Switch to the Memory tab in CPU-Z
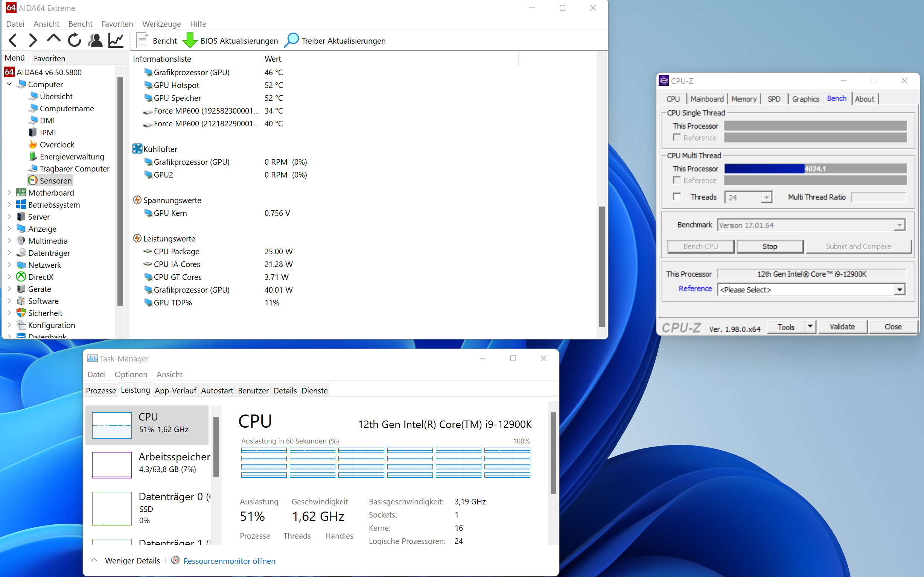The height and width of the screenshot is (577, 924). point(743,99)
